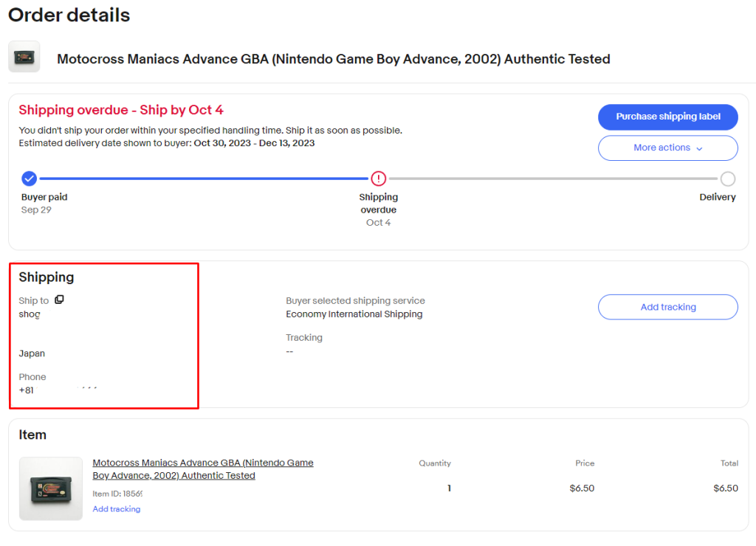This screenshot has height=546, width=756.
Task: Click the Item ID text
Action: point(117,494)
